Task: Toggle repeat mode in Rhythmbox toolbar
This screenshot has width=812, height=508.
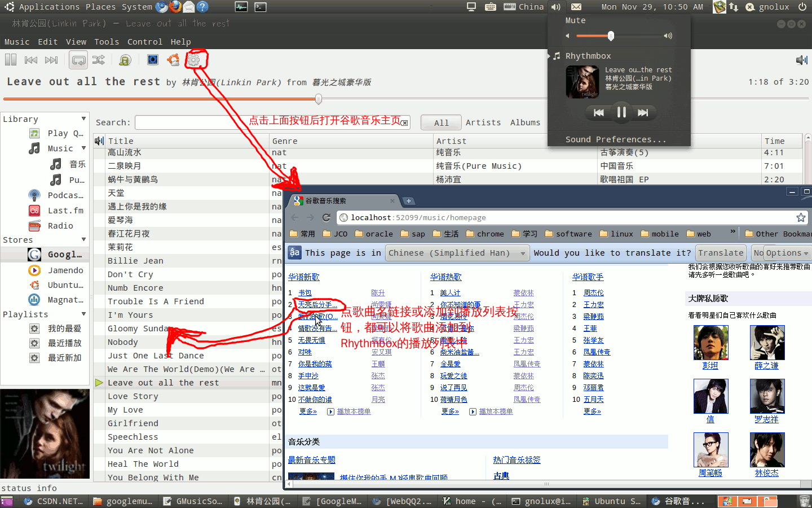Action: [78, 60]
